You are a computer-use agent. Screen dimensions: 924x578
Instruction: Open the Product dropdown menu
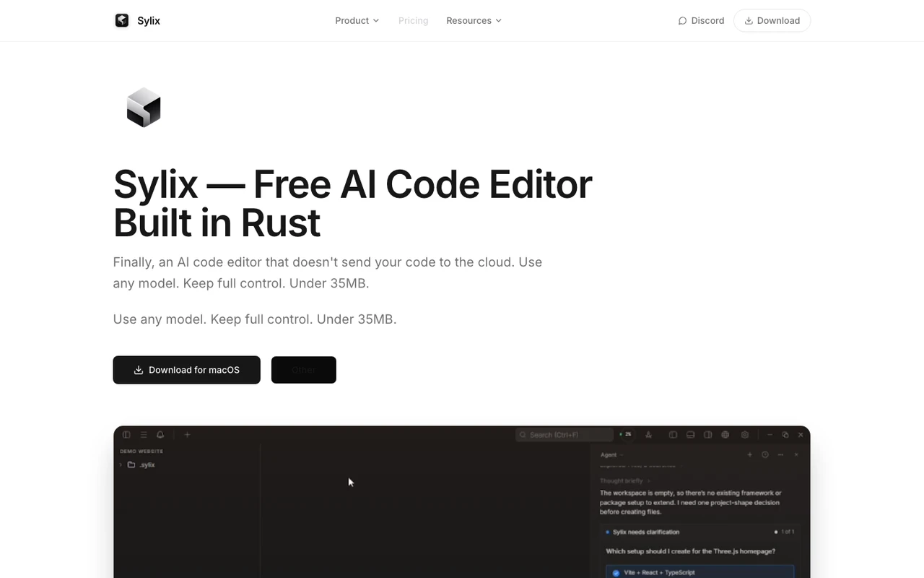tap(357, 20)
